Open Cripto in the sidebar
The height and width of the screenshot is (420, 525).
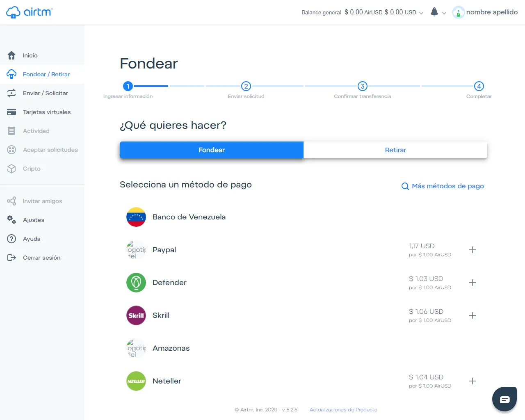click(x=42, y=169)
